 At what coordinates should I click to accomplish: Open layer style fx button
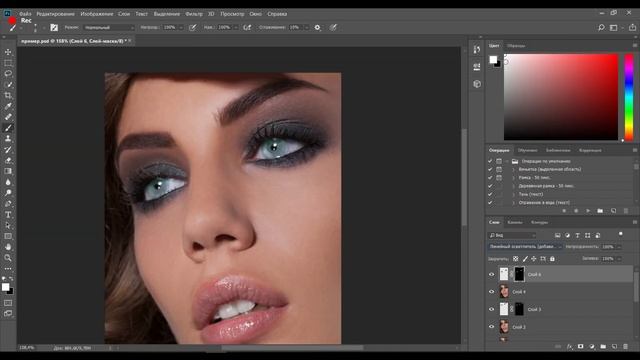[x=569, y=347]
